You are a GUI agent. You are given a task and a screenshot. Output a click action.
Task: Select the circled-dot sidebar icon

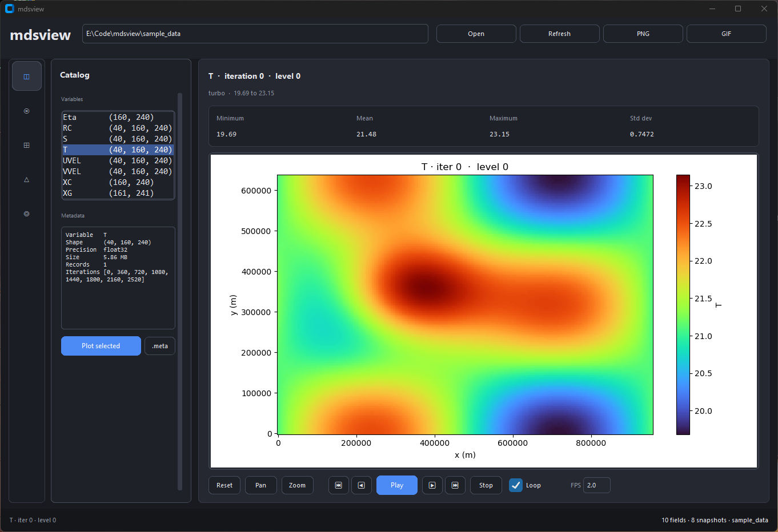27,111
